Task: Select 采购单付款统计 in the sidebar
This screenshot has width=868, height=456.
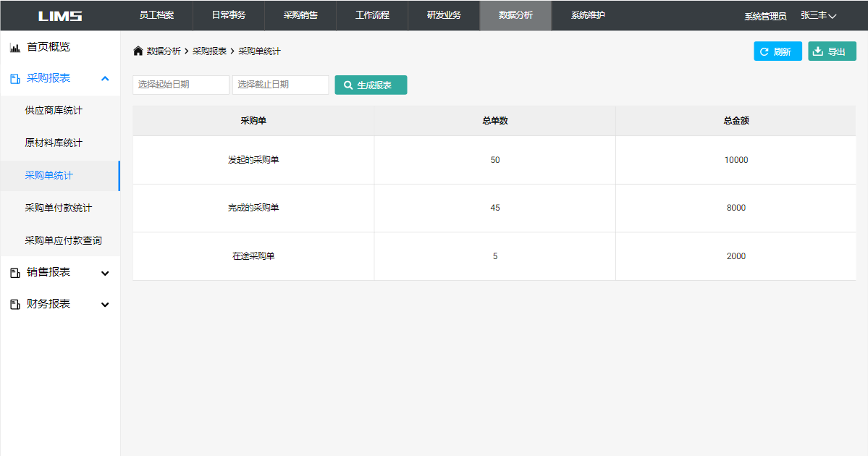Action: pyautogui.click(x=59, y=208)
